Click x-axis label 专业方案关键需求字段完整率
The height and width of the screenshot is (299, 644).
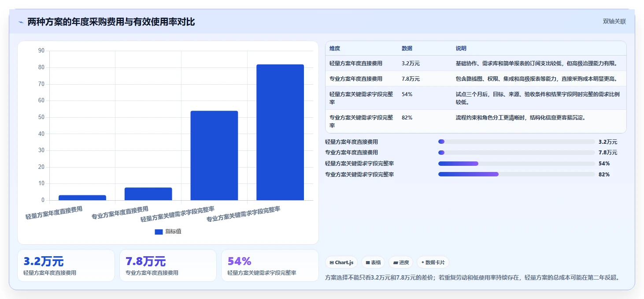point(244,214)
